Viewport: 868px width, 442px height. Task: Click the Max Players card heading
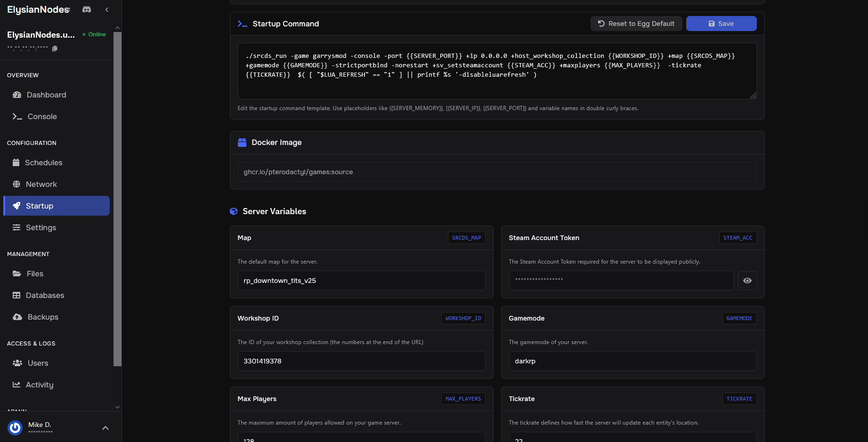pos(257,399)
